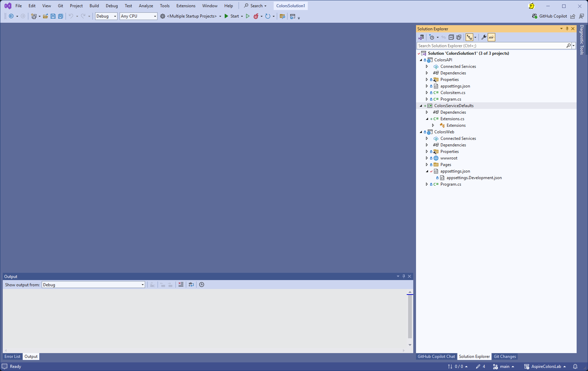
Task: Open the GitHub Copilot button
Action: [550, 16]
